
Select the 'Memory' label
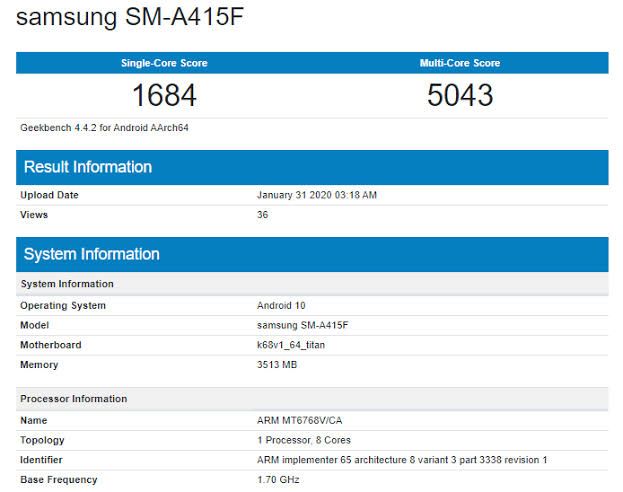click(x=39, y=365)
